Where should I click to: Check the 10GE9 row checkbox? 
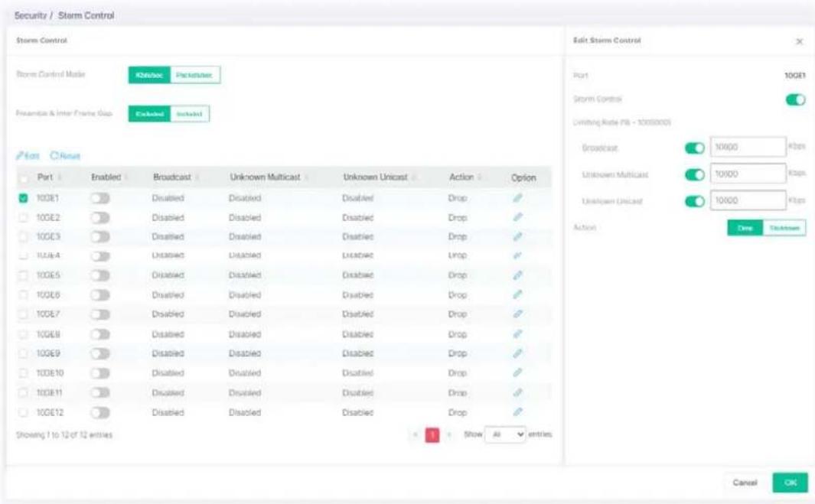(23, 353)
